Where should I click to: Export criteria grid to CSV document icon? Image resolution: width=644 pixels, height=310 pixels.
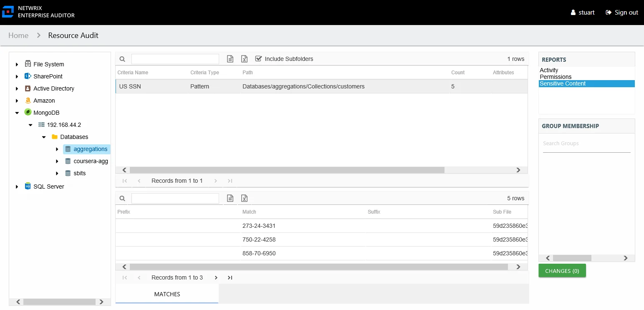[230, 59]
